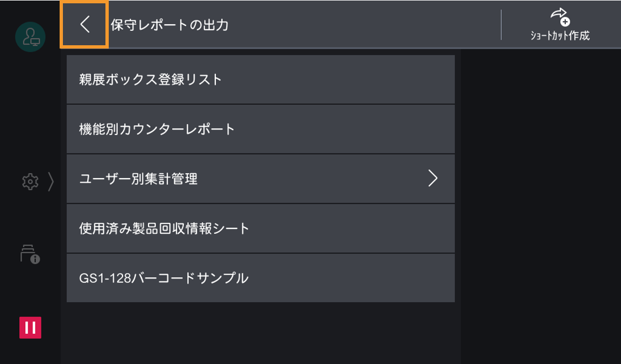This screenshot has height=364, width=621.
Task: Tap the info badge on job icon
Action: pyautogui.click(x=35, y=258)
